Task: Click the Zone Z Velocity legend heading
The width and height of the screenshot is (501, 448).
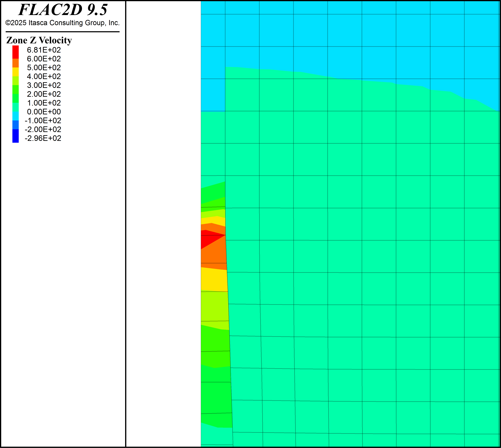Action: click(39, 40)
